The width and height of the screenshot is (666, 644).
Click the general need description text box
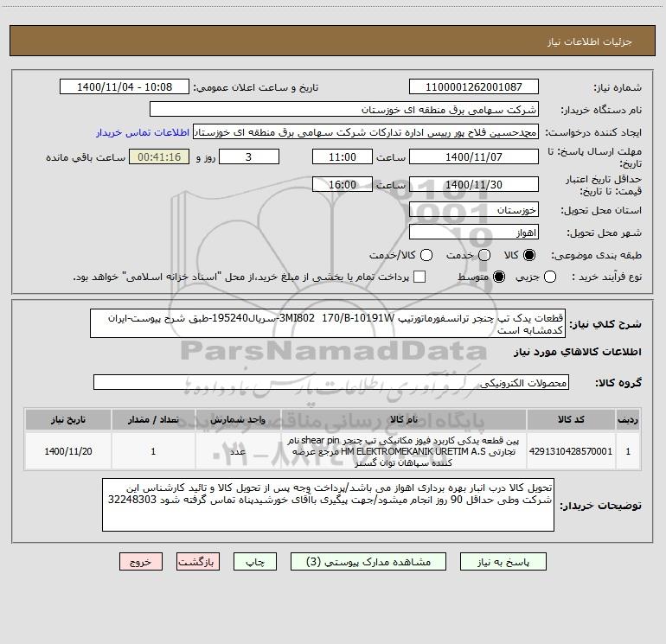328,323
